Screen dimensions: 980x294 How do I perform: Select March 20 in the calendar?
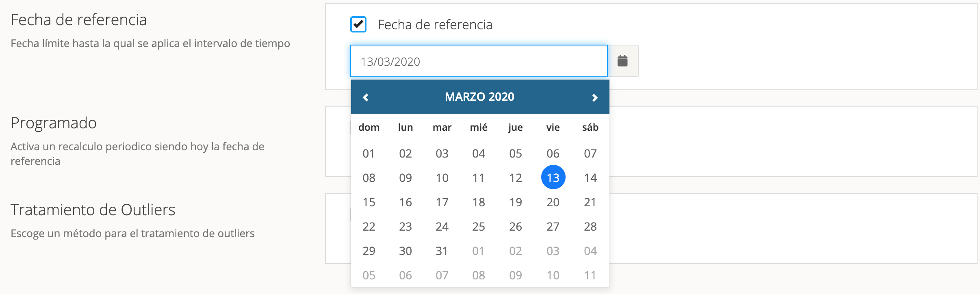coord(553,202)
